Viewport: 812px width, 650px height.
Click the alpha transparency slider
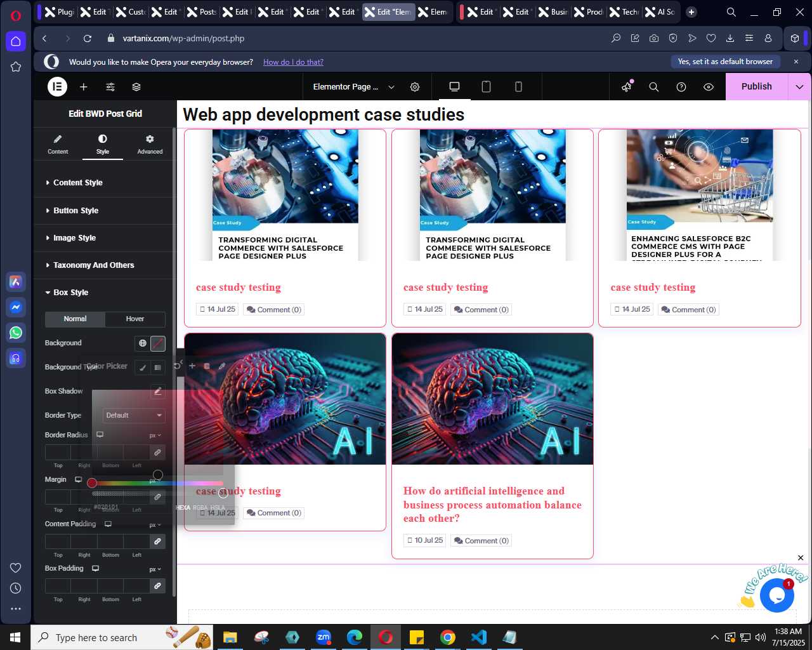click(157, 493)
